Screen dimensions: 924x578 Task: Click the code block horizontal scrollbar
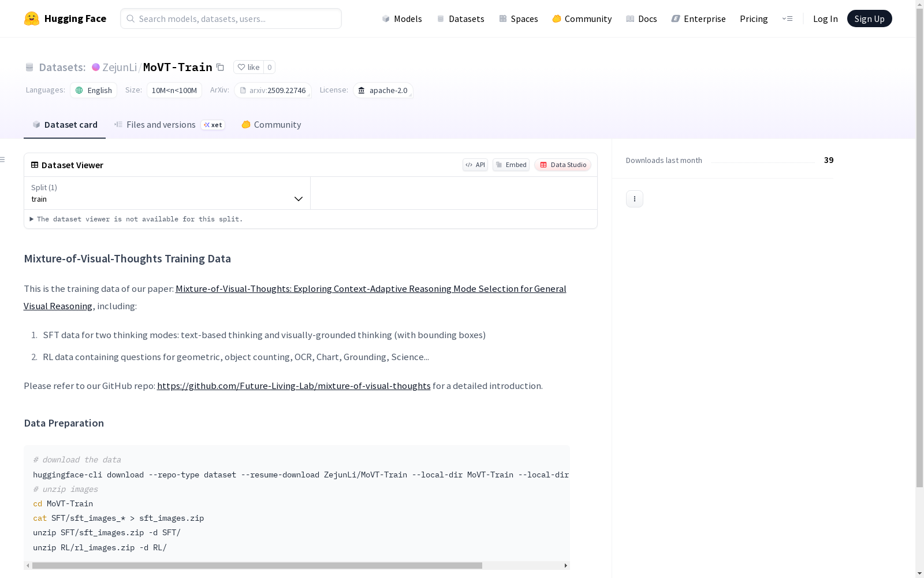(257, 565)
